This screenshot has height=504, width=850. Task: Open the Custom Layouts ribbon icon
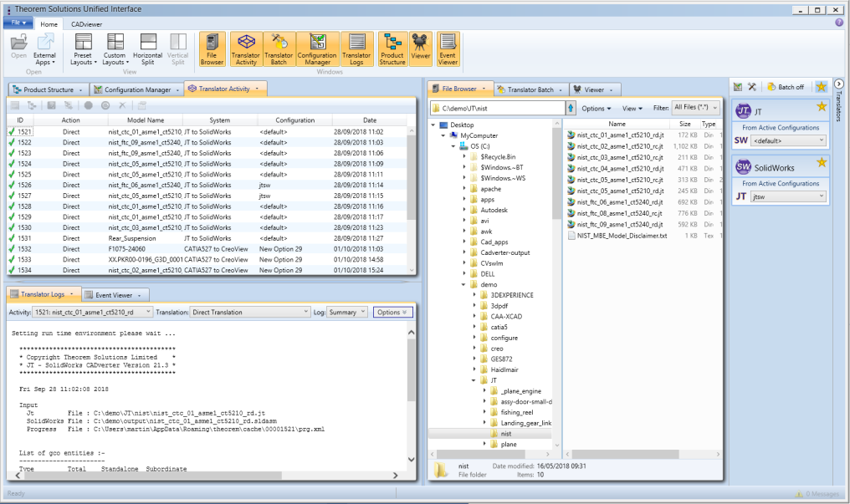point(115,48)
